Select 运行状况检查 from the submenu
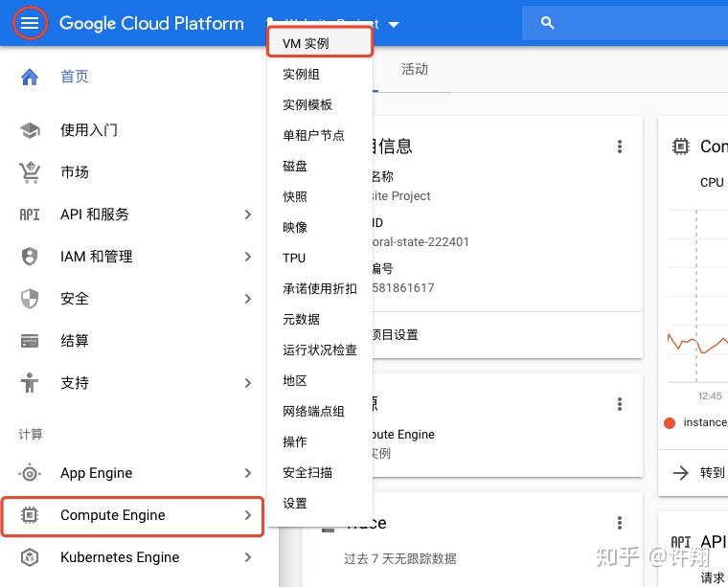Image resolution: width=728 pixels, height=587 pixels. pos(319,350)
